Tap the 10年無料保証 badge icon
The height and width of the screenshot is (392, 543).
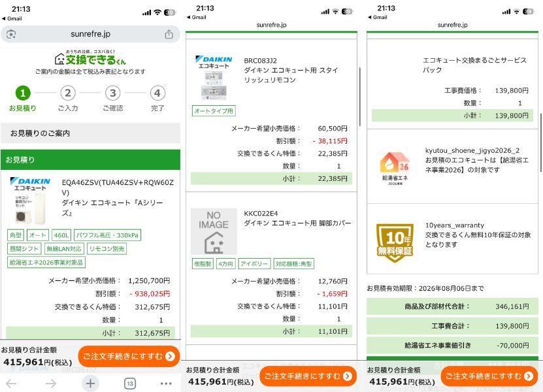(395, 243)
